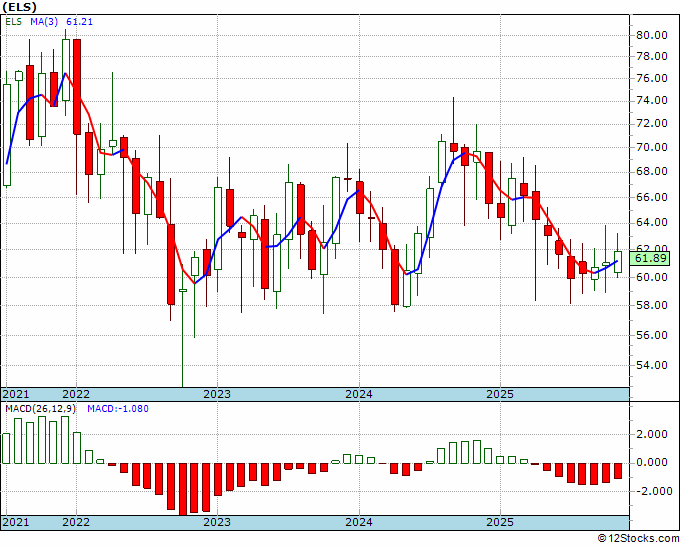This screenshot has width=680, height=546.
Task: Click 2022 on the price chart timeline
Action: 76,394
